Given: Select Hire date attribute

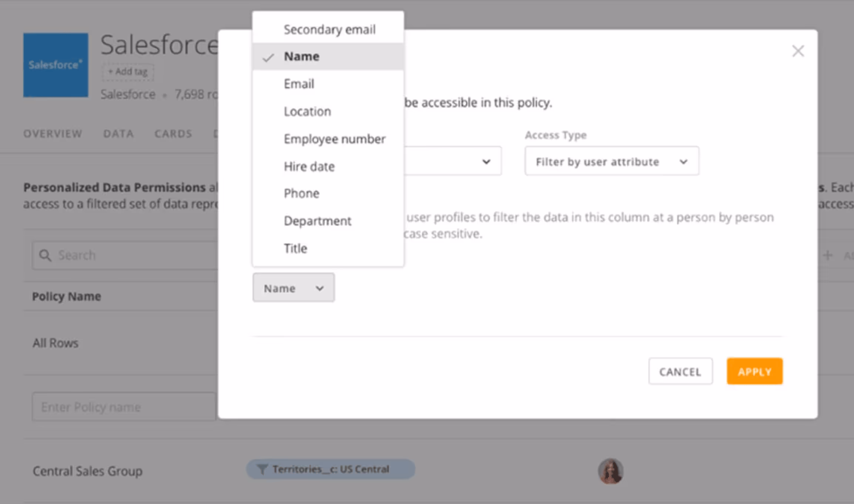Looking at the screenshot, I should click(309, 167).
